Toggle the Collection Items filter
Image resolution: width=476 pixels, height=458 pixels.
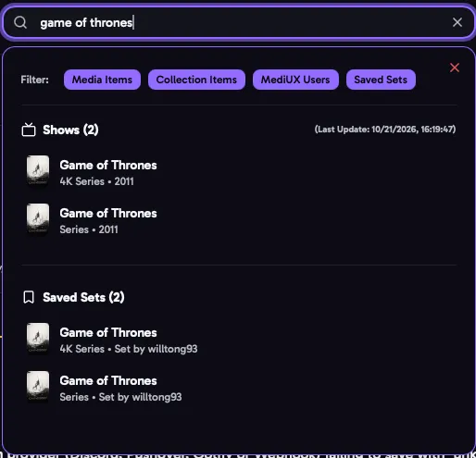[x=196, y=80]
